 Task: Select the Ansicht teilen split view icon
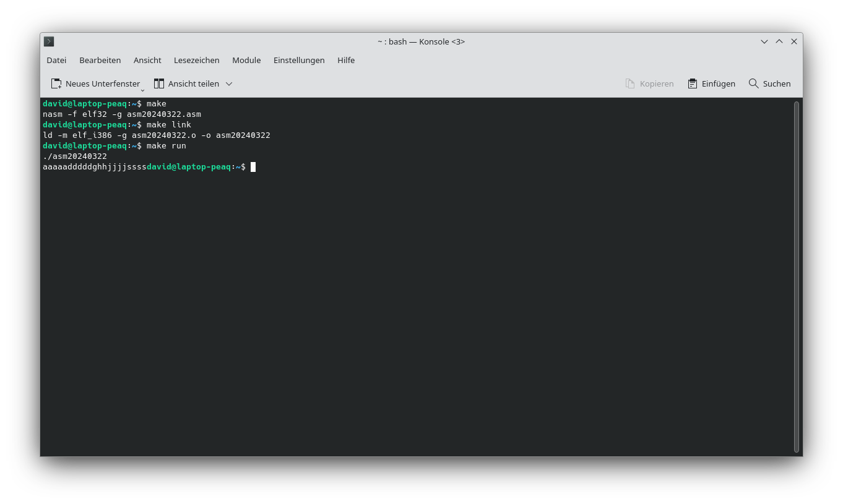click(x=159, y=83)
